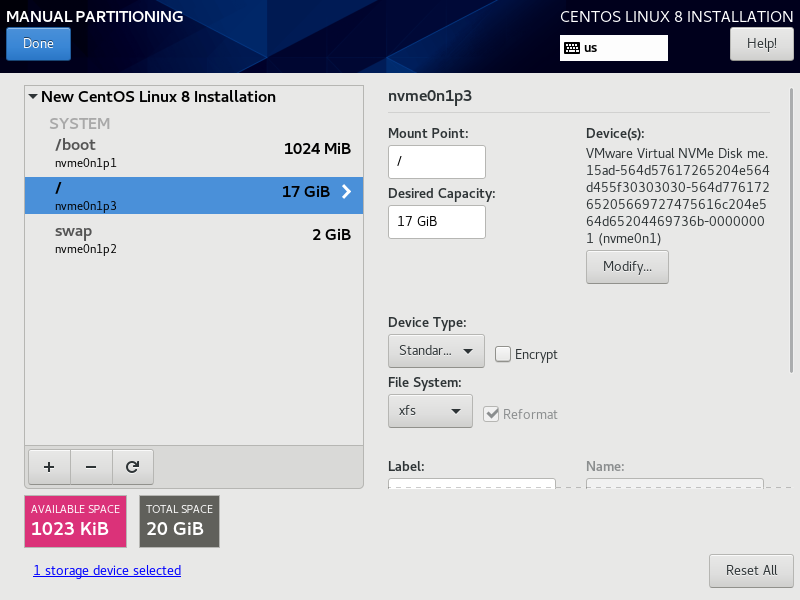Open the File System xfs dropdown
This screenshot has width=800, height=600.
[430, 411]
